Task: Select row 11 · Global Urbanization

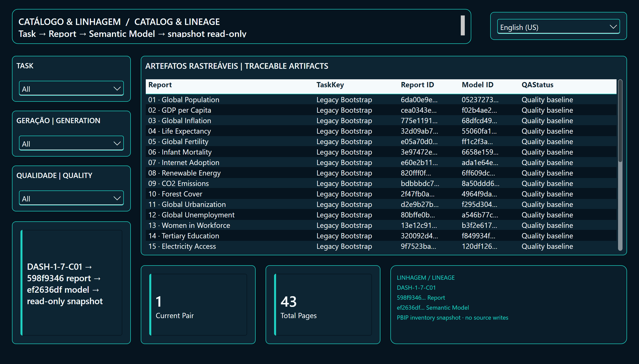Action: coord(381,204)
